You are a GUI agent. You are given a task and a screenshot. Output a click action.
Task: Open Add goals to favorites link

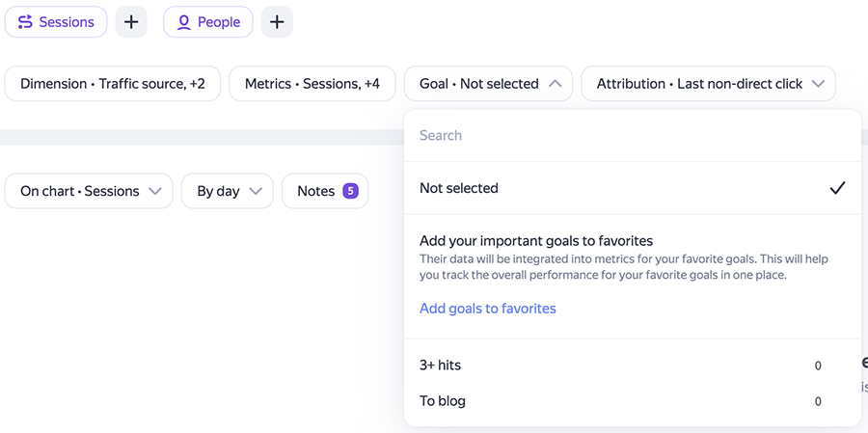488,309
